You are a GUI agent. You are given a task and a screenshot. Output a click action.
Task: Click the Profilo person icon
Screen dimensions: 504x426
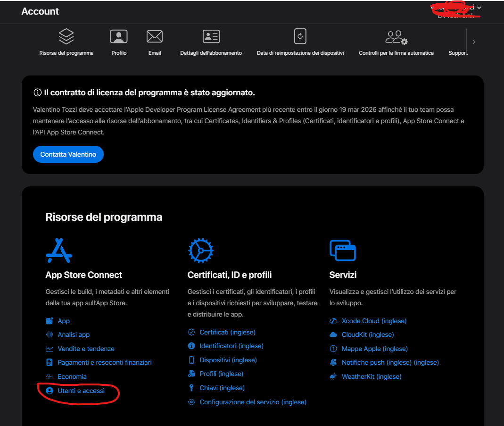pos(119,36)
